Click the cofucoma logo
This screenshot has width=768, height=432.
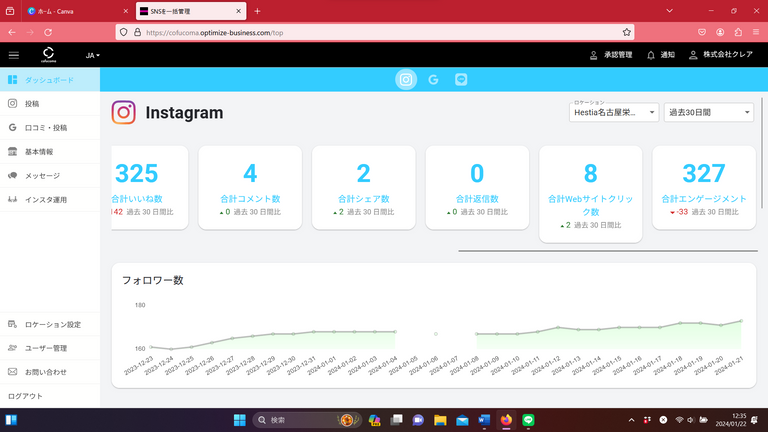[48, 55]
